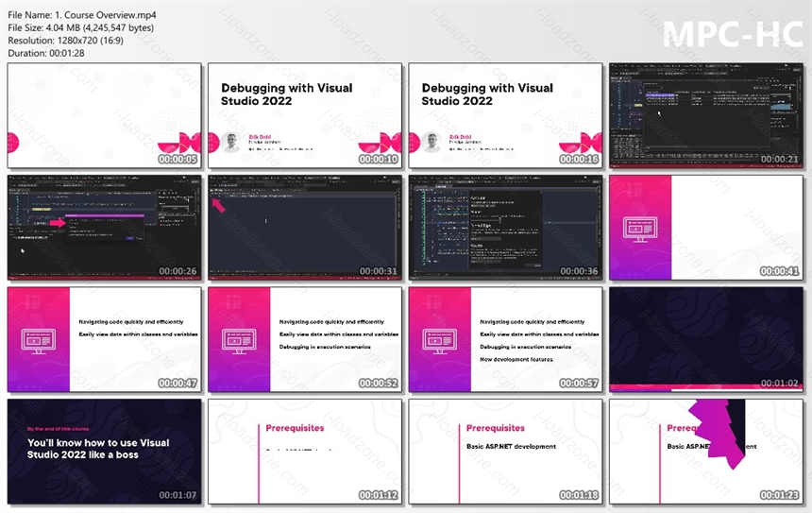This screenshot has height=513, width=812.
Task: Open the thumbnail stamped 00:00:26
Action: [x=105, y=228]
